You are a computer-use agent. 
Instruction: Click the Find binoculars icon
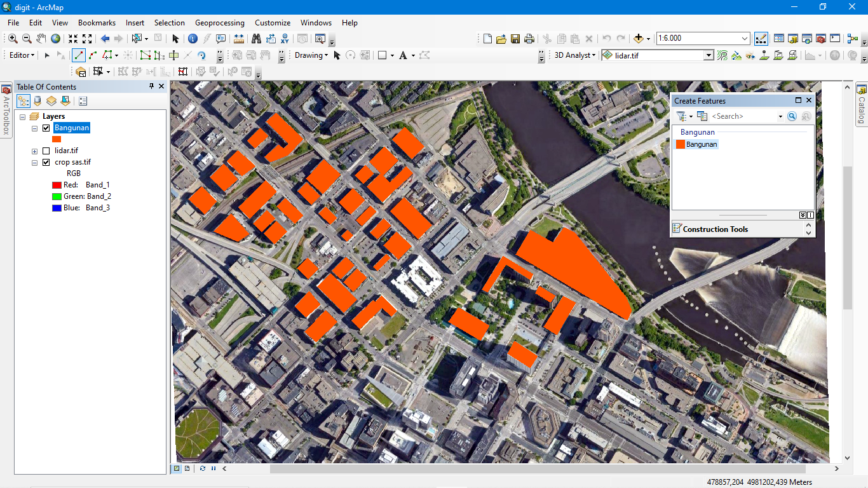pos(256,39)
